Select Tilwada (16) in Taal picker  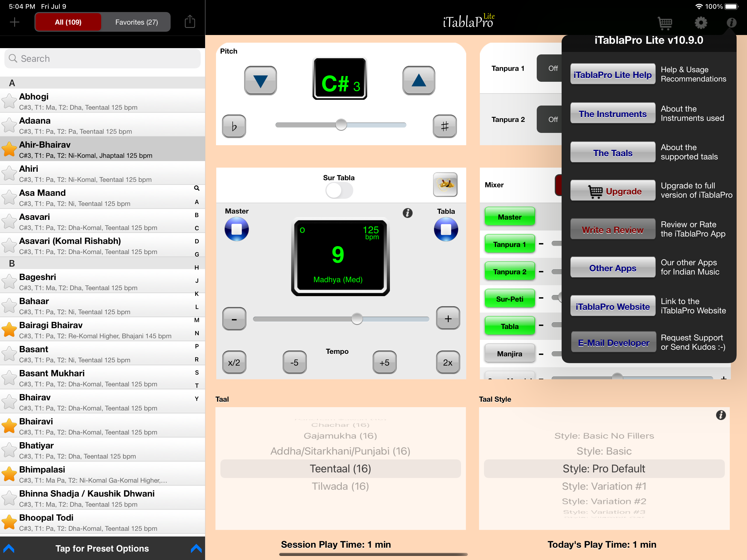[x=340, y=486]
